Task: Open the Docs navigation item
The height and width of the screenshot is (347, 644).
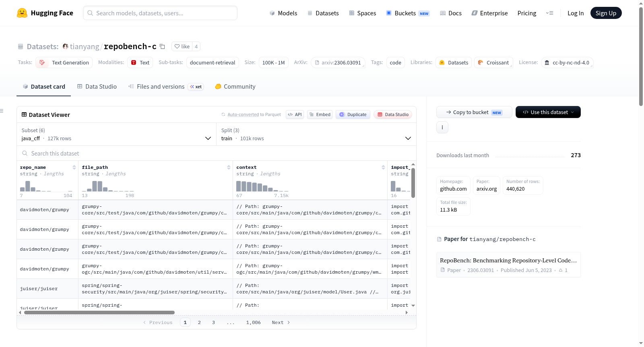Action: pyautogui.click(x=451, y=13)
